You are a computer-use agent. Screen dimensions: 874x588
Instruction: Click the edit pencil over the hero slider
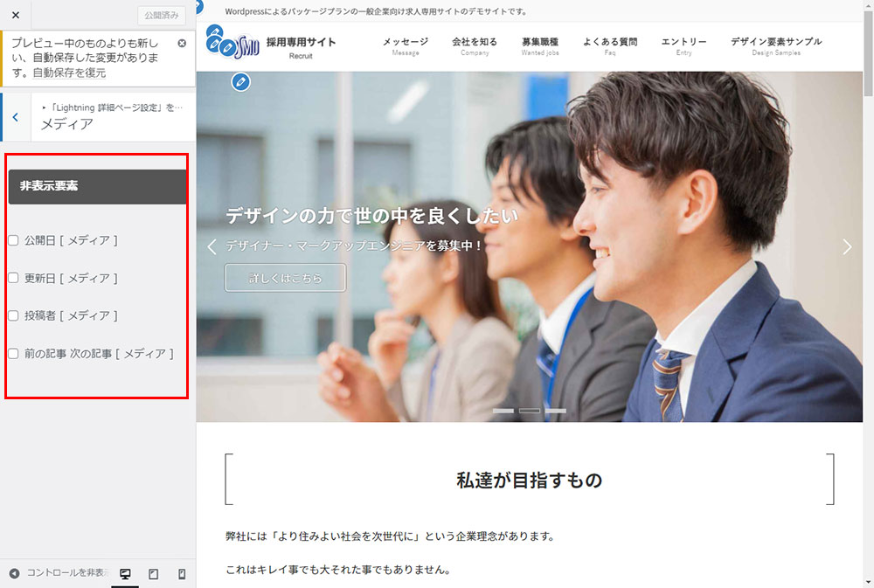(241, 82)
